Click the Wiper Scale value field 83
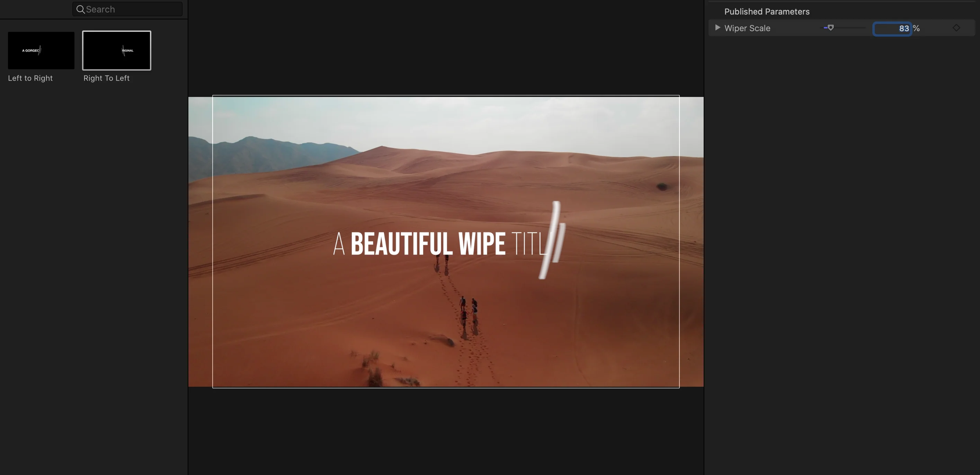The width and height of the screenshot is (980, 475). [892, 28]
